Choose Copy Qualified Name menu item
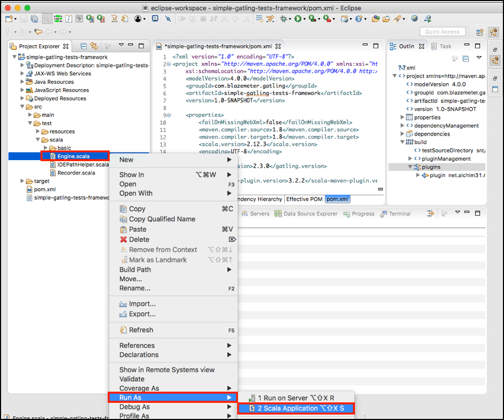Image resolution: width=504 pixels, height=420 pixels. 173,219
